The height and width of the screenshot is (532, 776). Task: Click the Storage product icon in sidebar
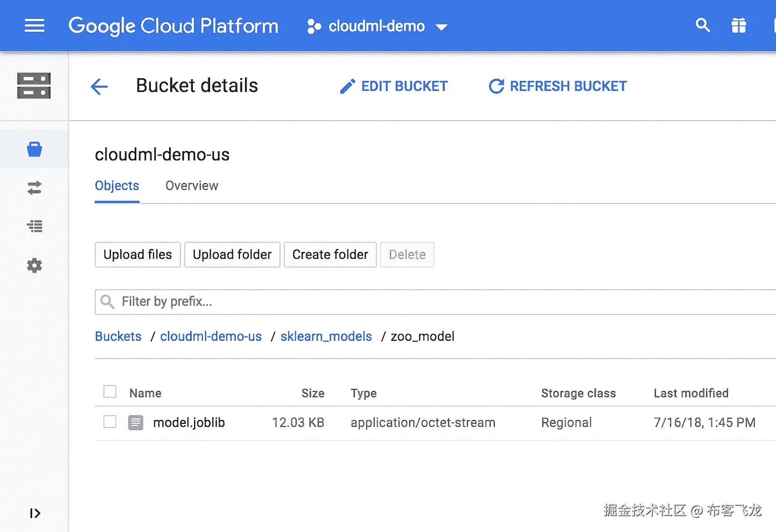tap(34, 86)
